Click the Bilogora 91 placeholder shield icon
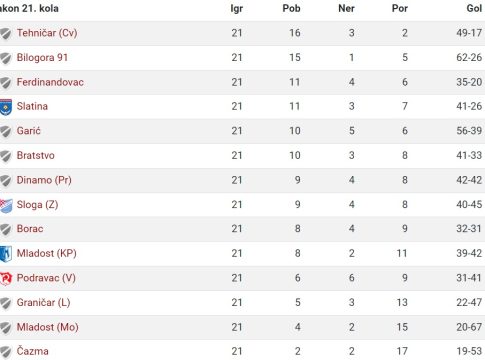485x360 pixels. pyautogui.click(x=6, y=58)
